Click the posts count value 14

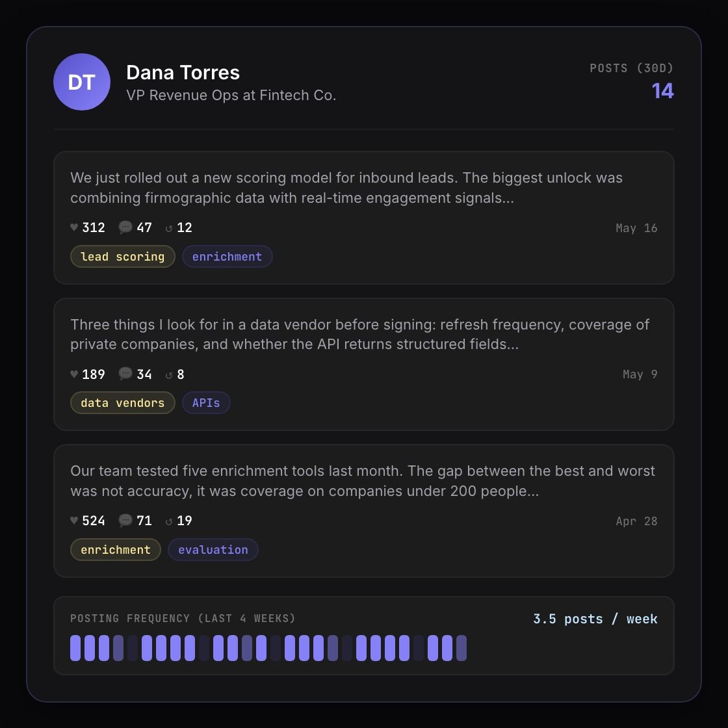click(662, 91)
